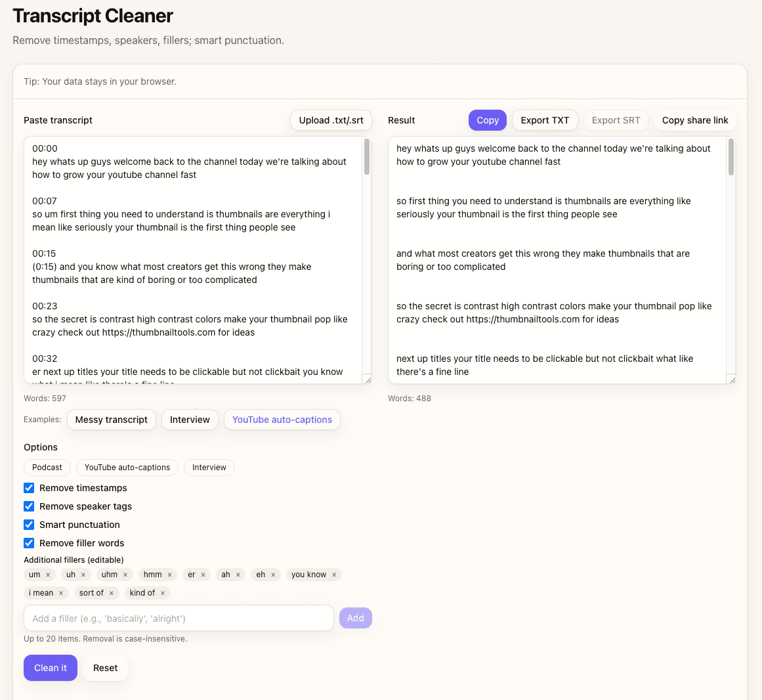Delete the 'i mean' filler tag

coord(61,593)
